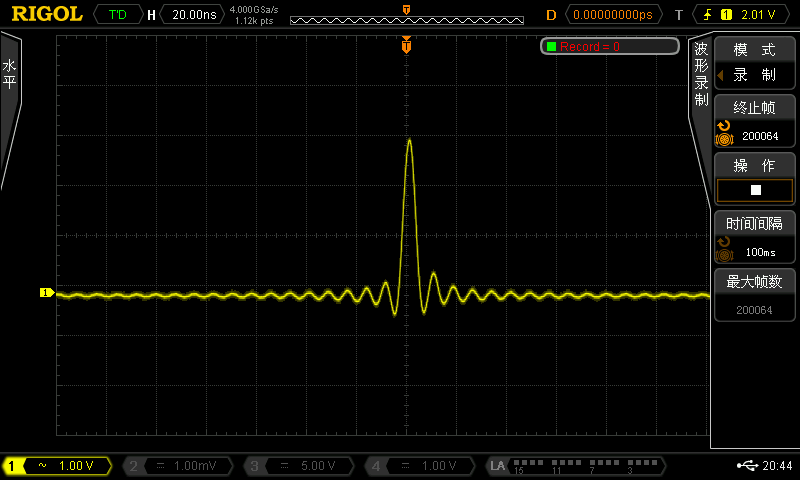Click the USB connection icon
The image size is (800, 480).
coord(747,465)
